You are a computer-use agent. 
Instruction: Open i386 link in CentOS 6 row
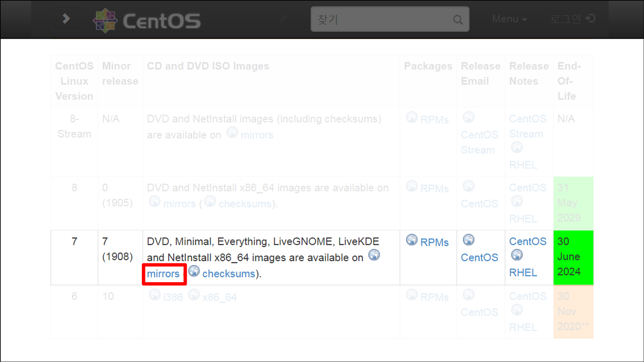(x=173, y=297)
